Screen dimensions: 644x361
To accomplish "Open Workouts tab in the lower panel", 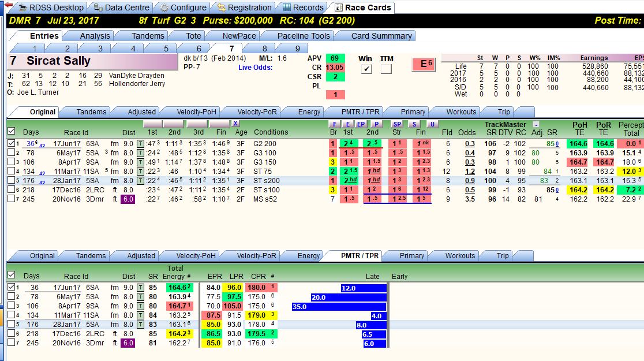I will tap(460, 256).
